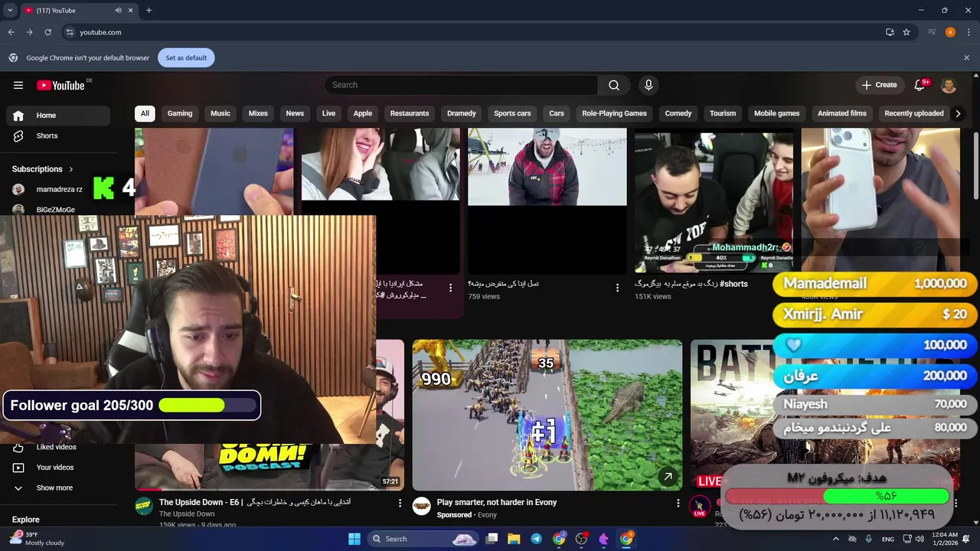Select the Comedy filter chip
Image resolution: width=980 pixels, height=551 pixels.
(x=678, y=113)
